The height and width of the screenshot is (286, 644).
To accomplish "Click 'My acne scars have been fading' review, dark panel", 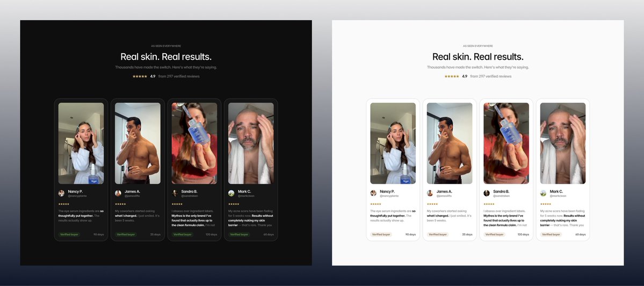I will [251, 218].
